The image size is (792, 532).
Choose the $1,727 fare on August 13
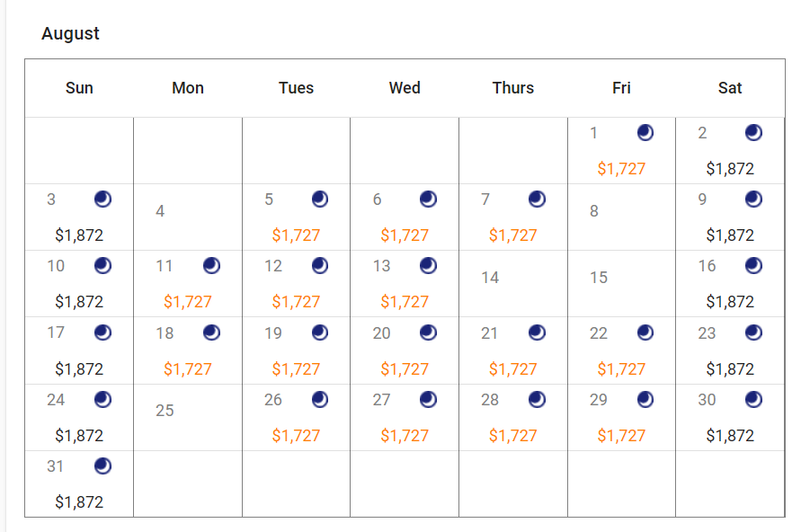pyautogui.click(x=405, y=302)
